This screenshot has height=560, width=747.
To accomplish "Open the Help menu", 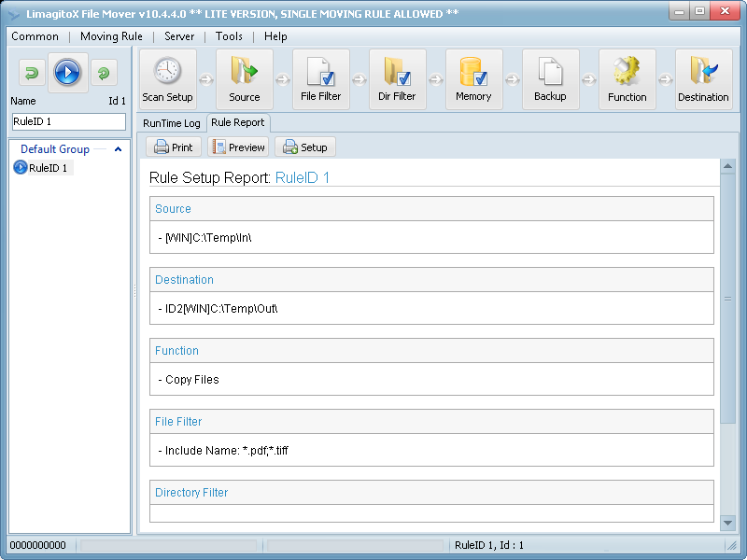I will pos(275,36).
